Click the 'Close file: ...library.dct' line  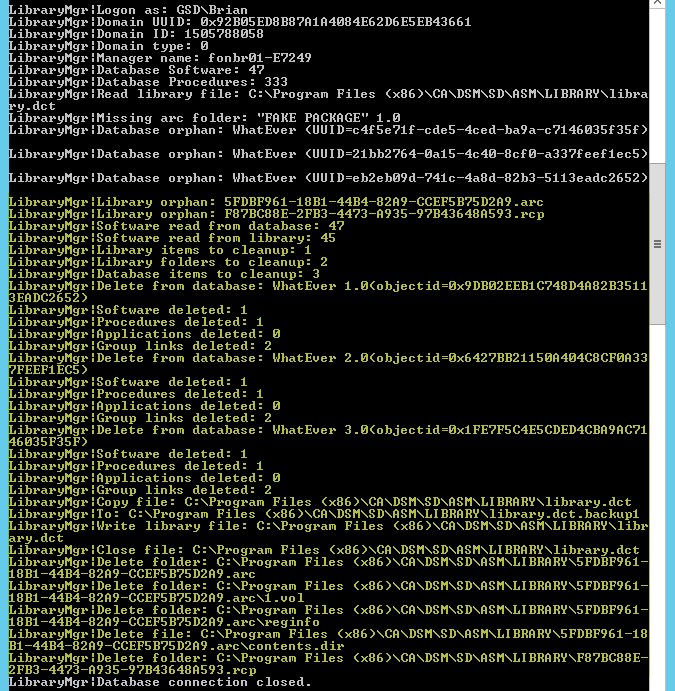(x=324, y=550)
